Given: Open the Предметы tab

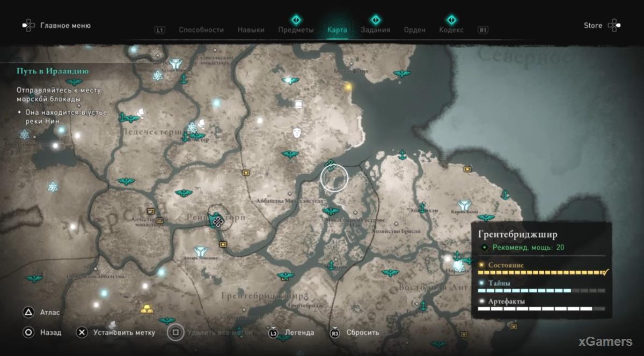Looking at the screenshot, I should [296, 30].
